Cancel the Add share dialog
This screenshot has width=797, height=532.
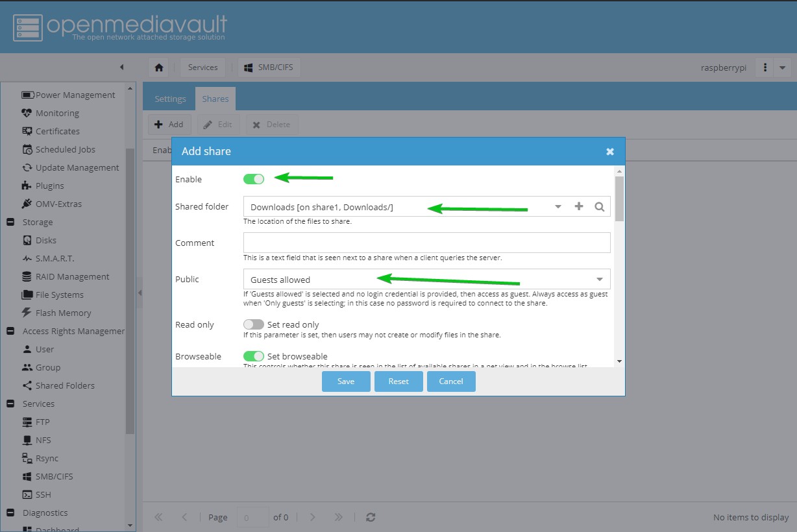[x=451, y=381]
